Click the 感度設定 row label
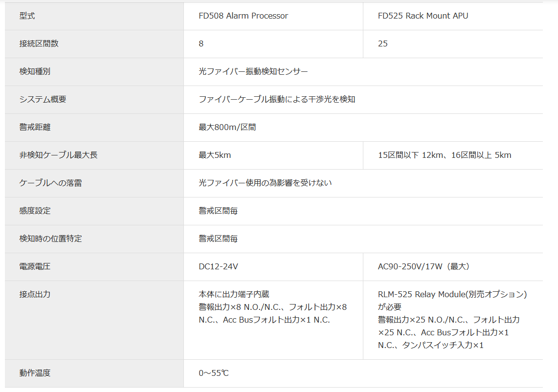Viewport: 558px width, 392px height. point(35,211)
